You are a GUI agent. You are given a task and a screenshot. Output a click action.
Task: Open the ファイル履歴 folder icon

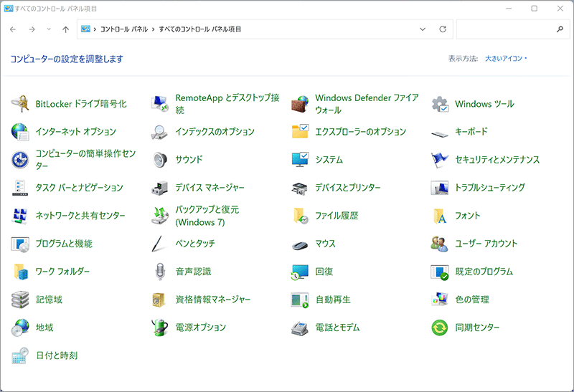[300, 216]
